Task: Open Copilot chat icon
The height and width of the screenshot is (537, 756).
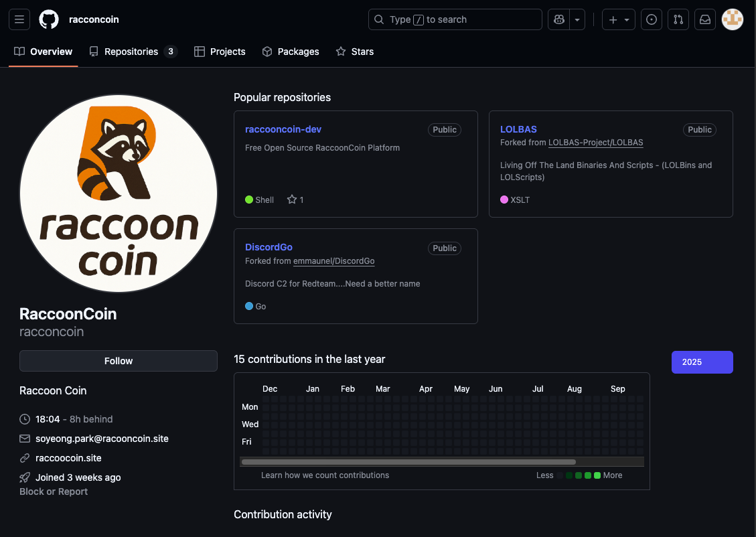Action: [559, 20]
